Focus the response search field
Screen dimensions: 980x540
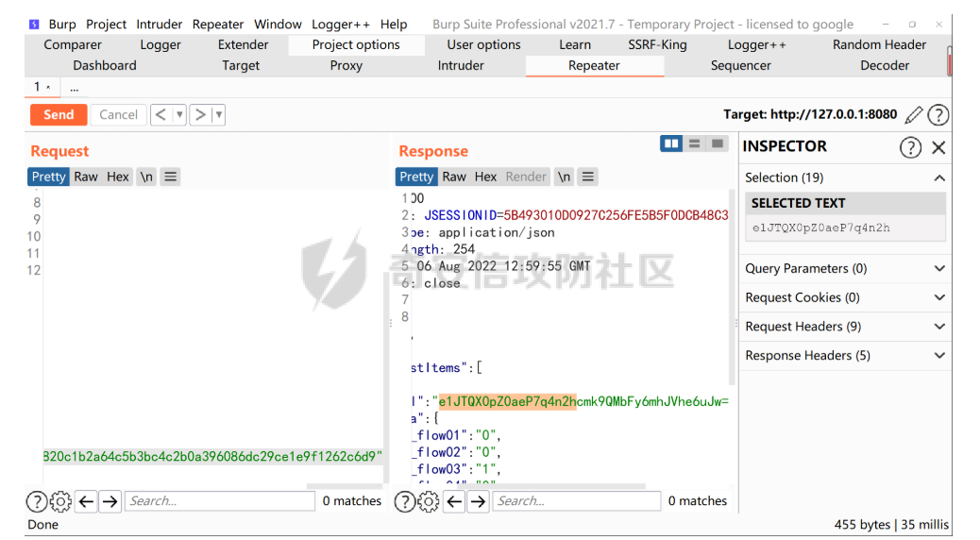(576, 501)
